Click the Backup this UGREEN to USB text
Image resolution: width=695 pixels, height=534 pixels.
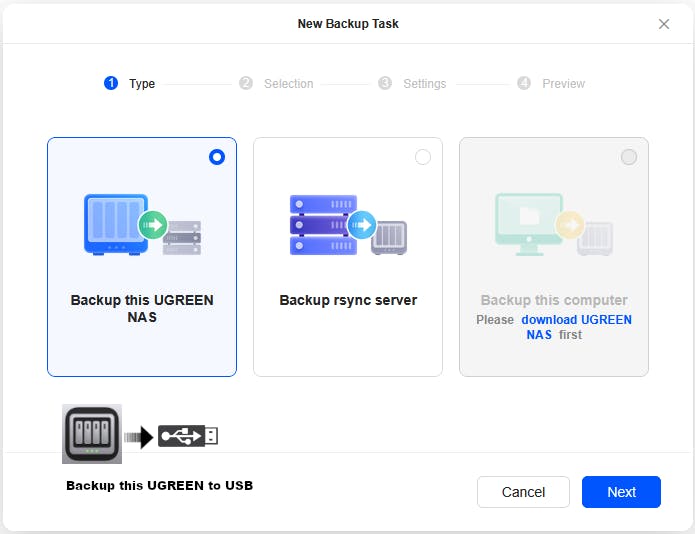tap(159, 486)
